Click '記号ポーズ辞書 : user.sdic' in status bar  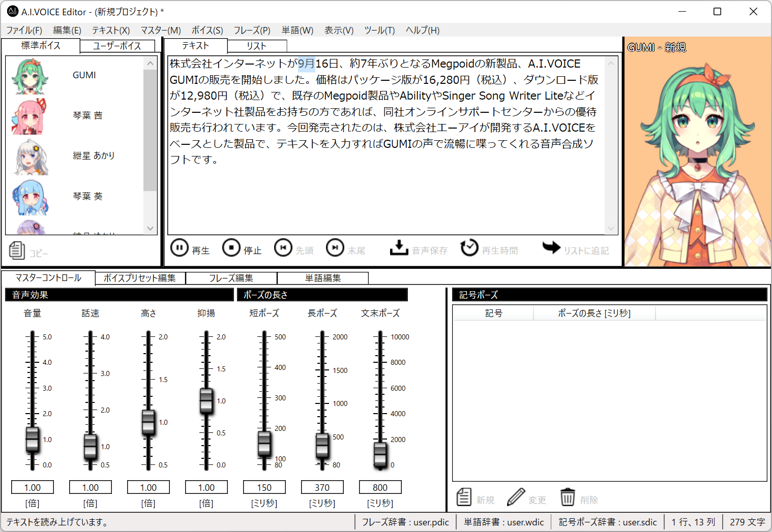coord(608,522)
